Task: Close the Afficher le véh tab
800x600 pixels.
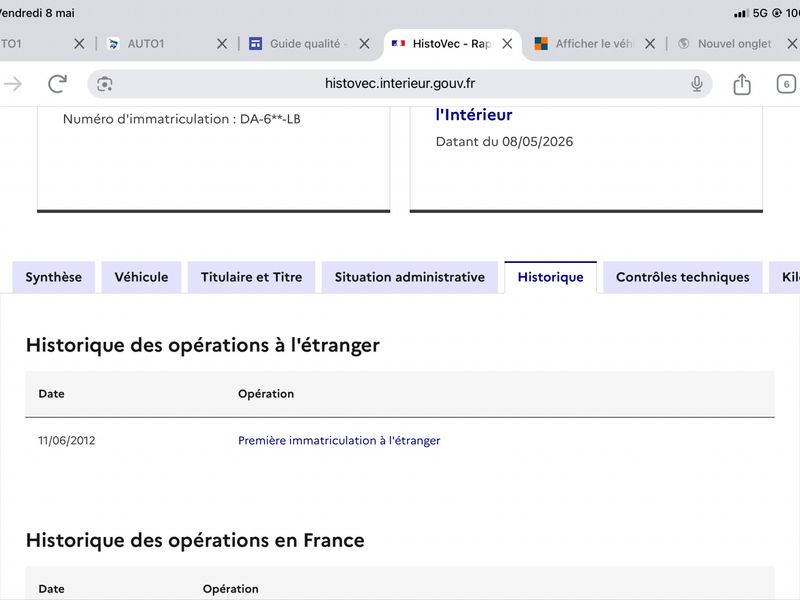Action: (650, 44)
